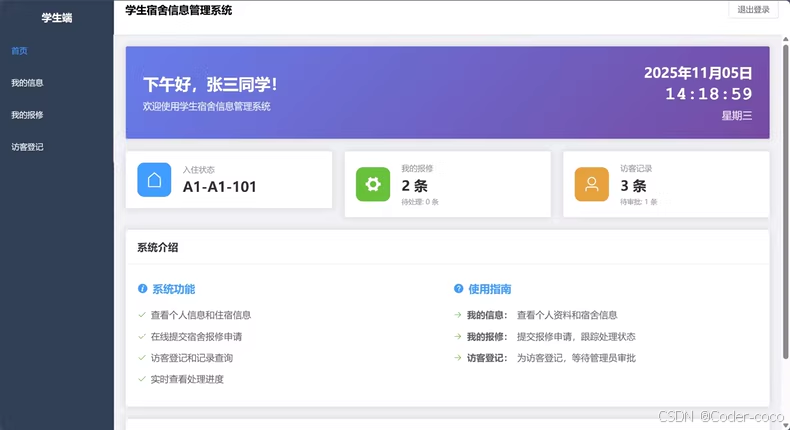
Task: Click the blue house check-in status icon
Action: pyautogui.click(x=154, y=179)
